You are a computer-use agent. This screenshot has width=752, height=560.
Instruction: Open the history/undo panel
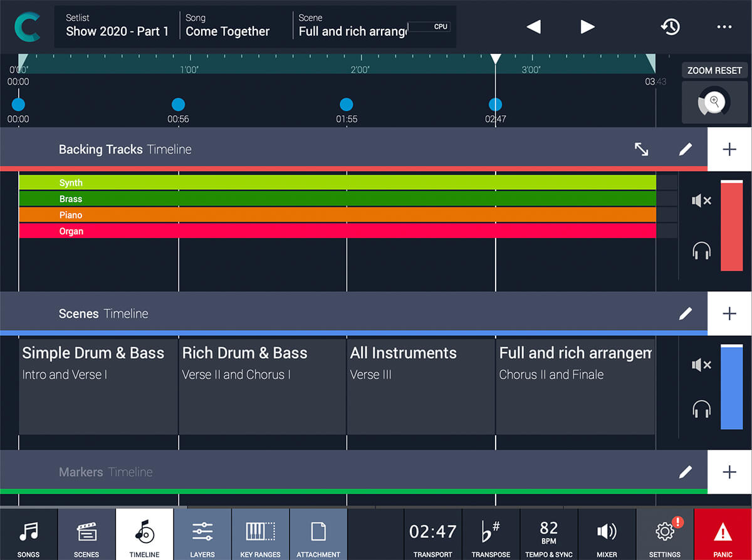pyautogui.click(x=671, y=27)
